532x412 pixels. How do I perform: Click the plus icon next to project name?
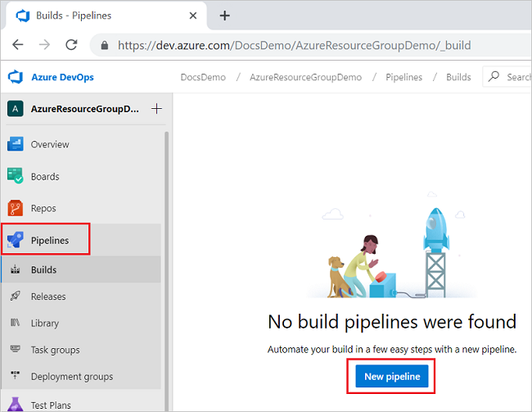(156, 109)
